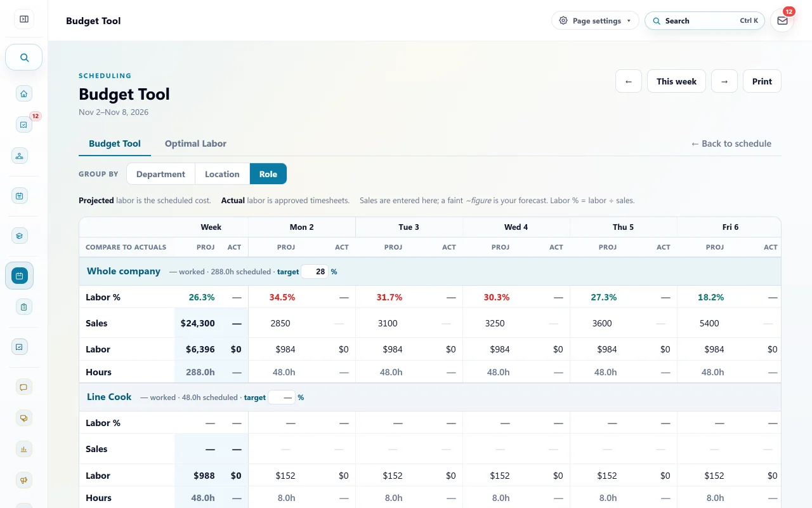812x508 pixels.
Task: Select the highlighted scheduling calendar icon
Action: point(20,276)
